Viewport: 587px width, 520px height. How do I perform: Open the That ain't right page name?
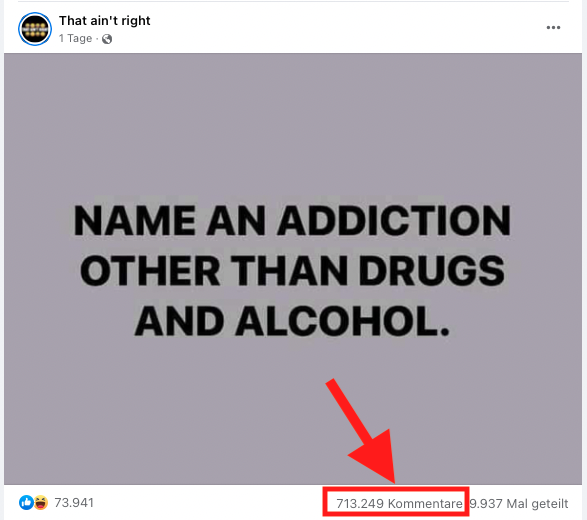[104, 21]
